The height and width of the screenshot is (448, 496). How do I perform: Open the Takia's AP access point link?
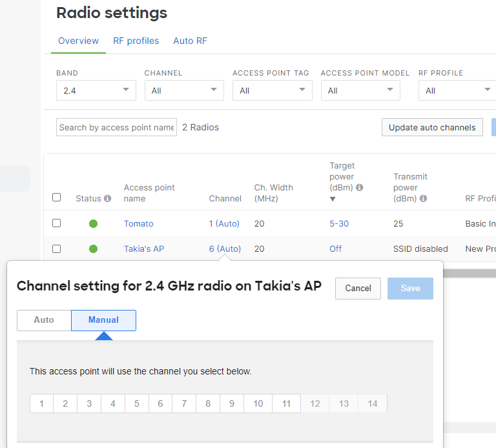click(x=144, y=249)
